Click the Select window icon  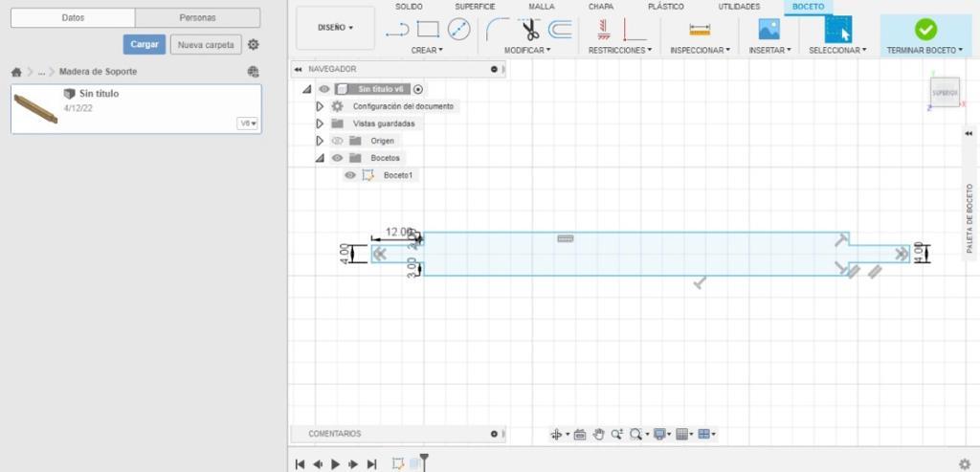(x=837, y=29)
